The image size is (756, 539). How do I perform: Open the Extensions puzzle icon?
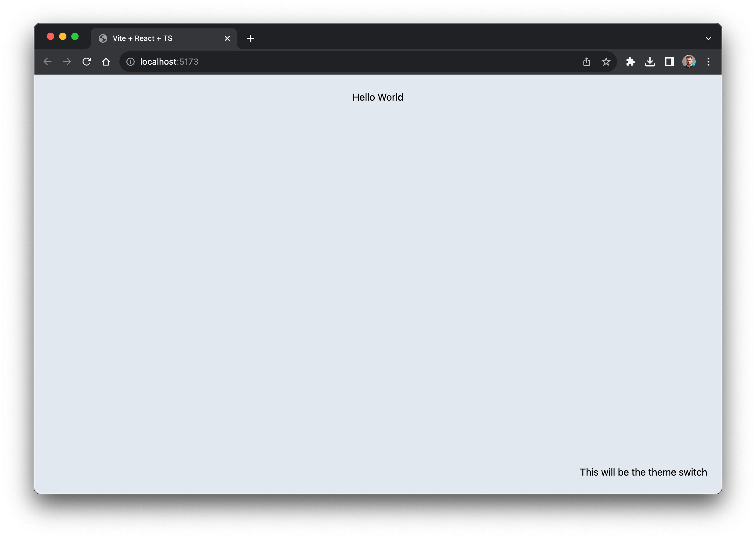point(630,62)
